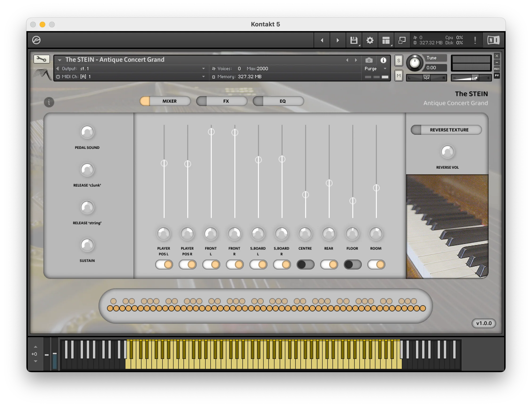This screenshot has width=532, height=407.
Task: Open the save floppy disk menu
Action: pyautogui.click(x=354, y=40)
